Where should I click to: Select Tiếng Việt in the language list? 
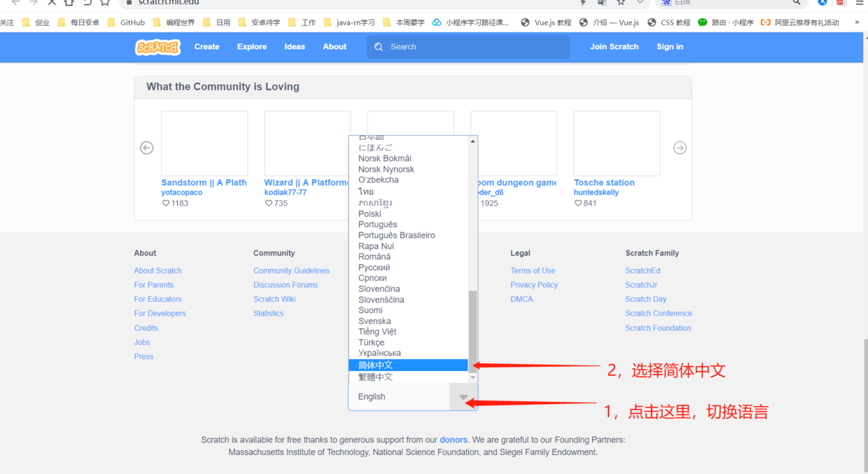click(x=408, y=331)
